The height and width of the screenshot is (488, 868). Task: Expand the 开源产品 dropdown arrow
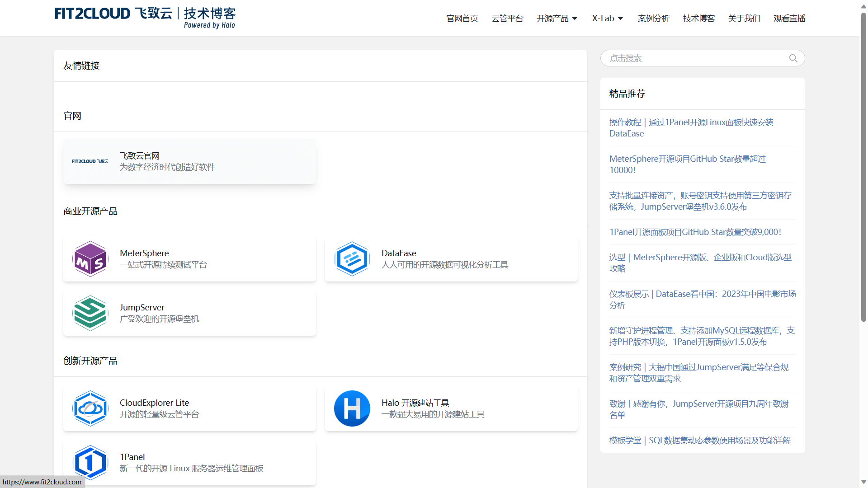(575, 19)
